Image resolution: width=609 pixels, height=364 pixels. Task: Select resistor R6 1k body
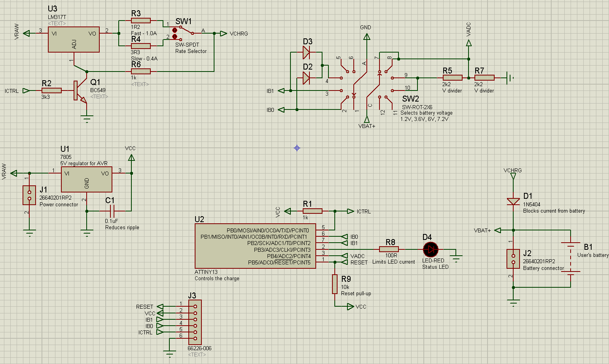(x=140, y=72)
